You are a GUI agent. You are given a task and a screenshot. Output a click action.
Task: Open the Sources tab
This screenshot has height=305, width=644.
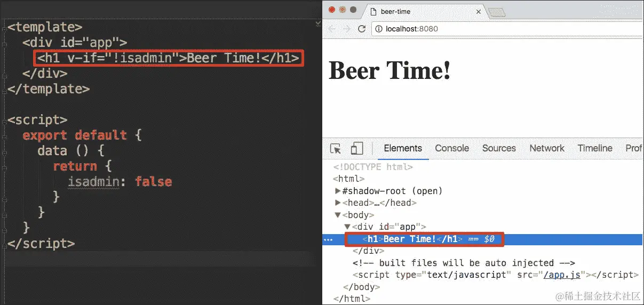coord(499,148)
